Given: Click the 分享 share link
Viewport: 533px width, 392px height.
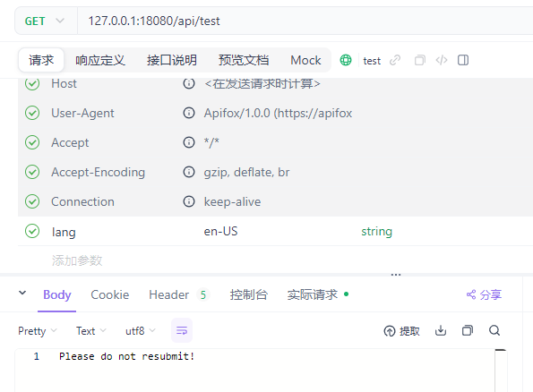Looking at the screenshot, I should (484, 294).
